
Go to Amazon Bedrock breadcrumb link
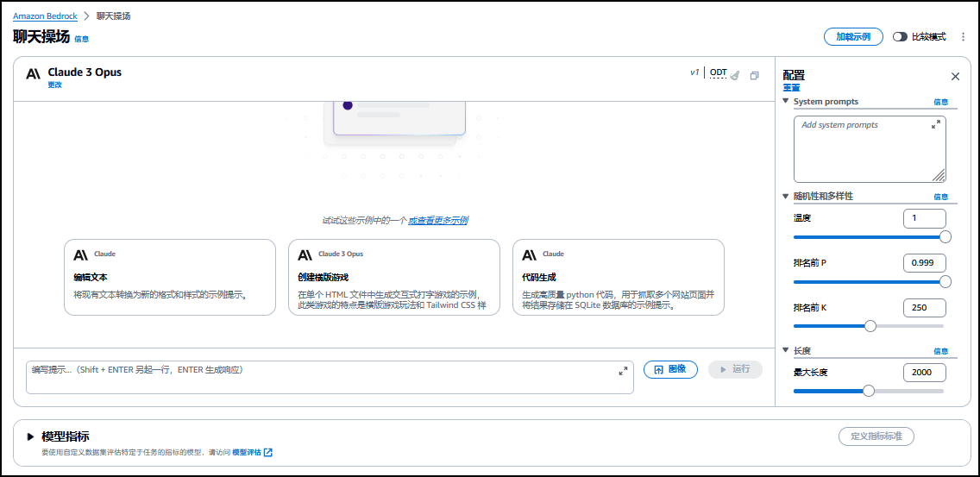coord(45,16)
